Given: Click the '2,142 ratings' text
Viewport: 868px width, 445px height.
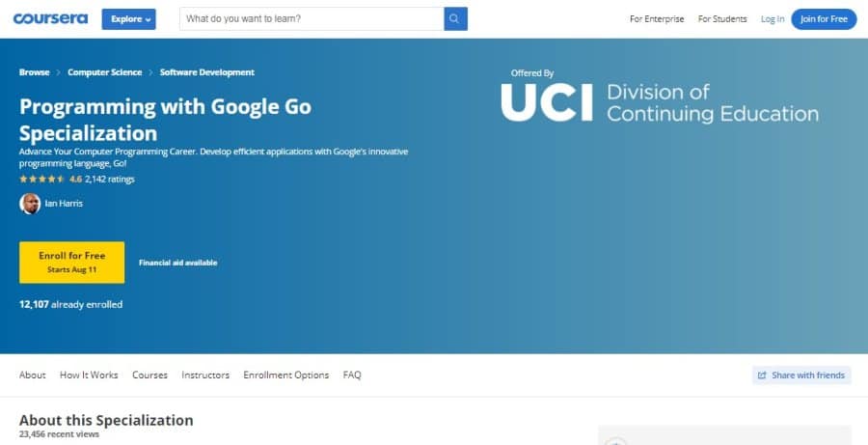Looking at the screenshot, I should click(x=110, y=179).
